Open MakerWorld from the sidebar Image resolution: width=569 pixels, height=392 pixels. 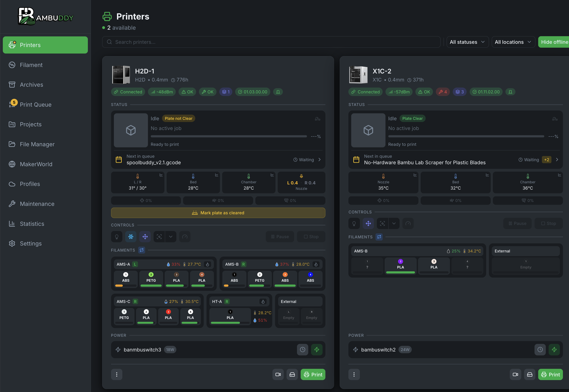point(45,164)
